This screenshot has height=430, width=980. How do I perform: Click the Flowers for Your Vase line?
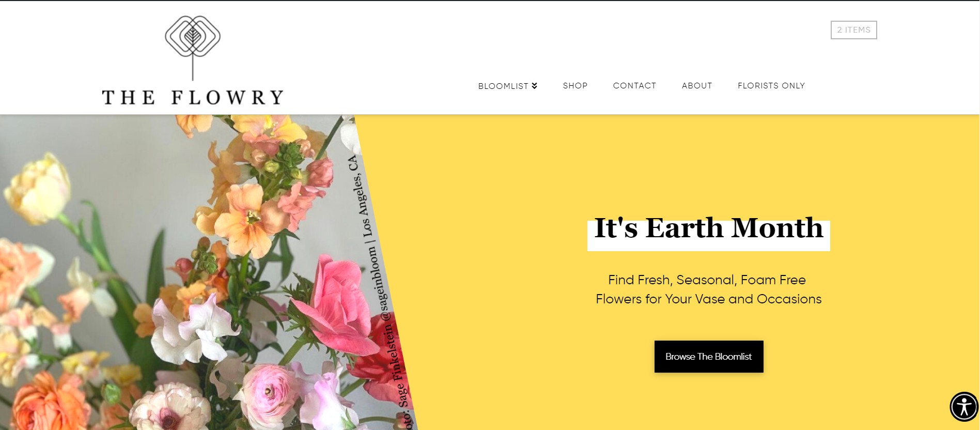point(708,299)
